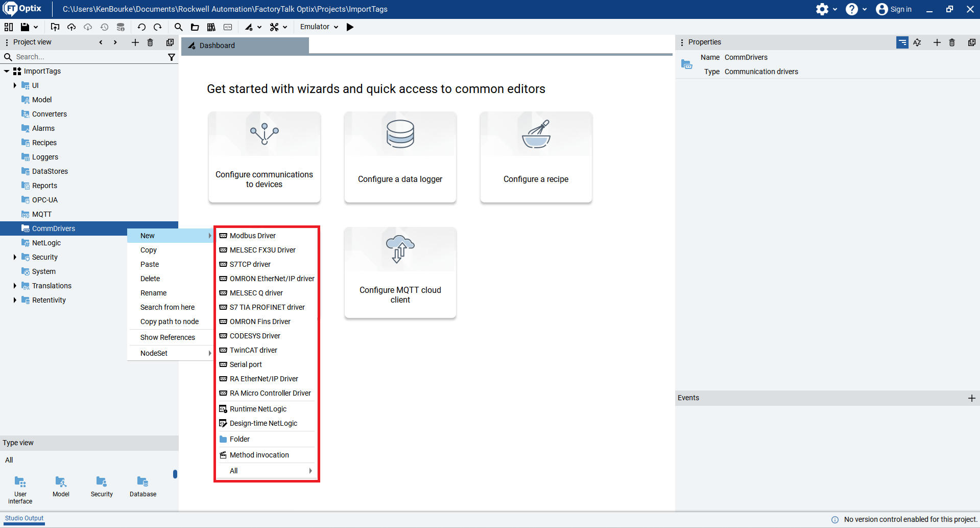Open the NodeSet submenu
This screenshot has width=980, height=528.
pyautogui.click(x=170, y=353)
